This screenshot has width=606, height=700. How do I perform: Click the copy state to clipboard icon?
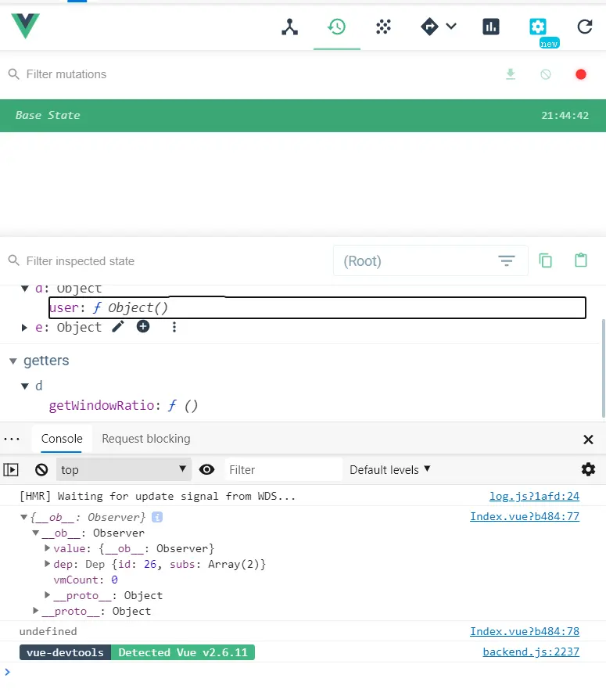click(546, 260)
